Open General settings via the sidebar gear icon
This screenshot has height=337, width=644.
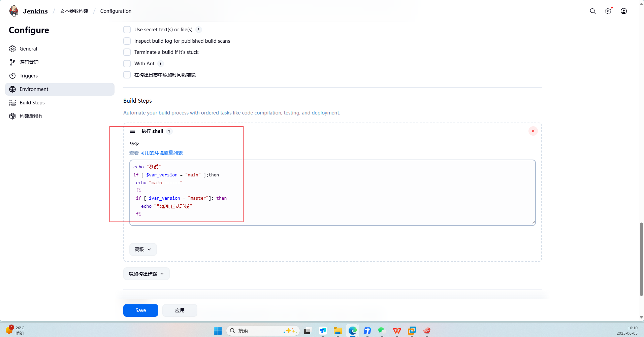(x=12, y=48)
